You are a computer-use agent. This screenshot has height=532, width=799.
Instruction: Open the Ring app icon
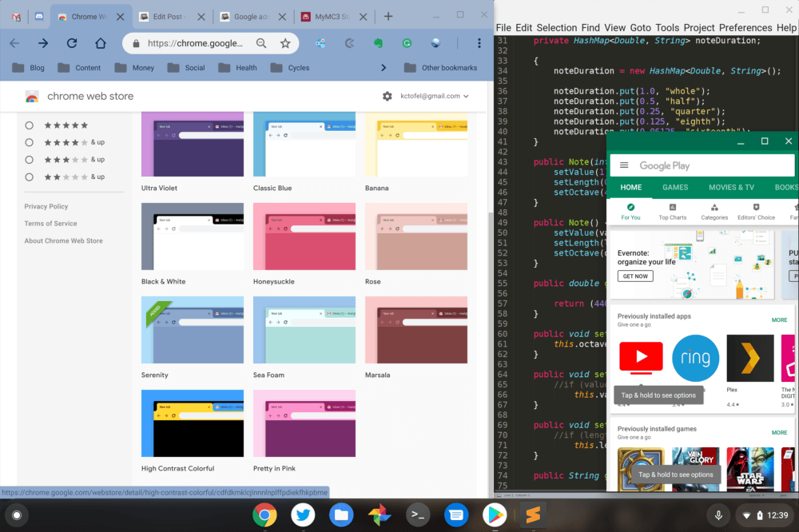tap(696, 358)
